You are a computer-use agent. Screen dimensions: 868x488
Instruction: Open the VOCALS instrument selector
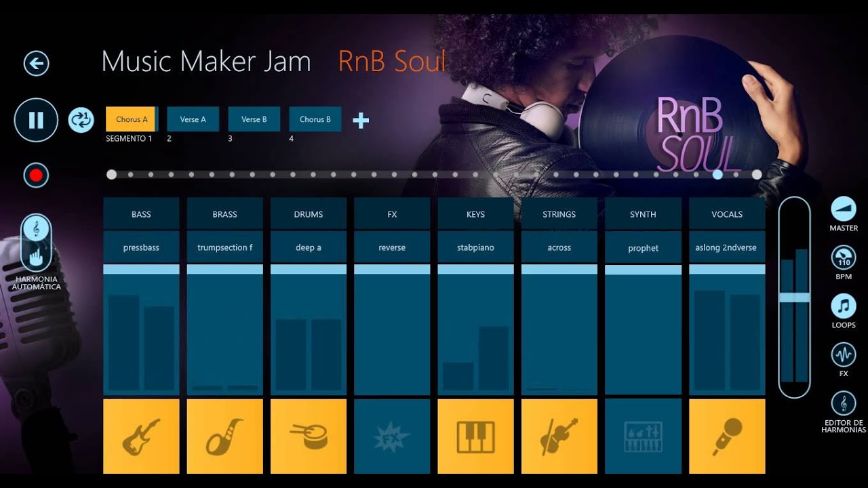pos(727,213)
